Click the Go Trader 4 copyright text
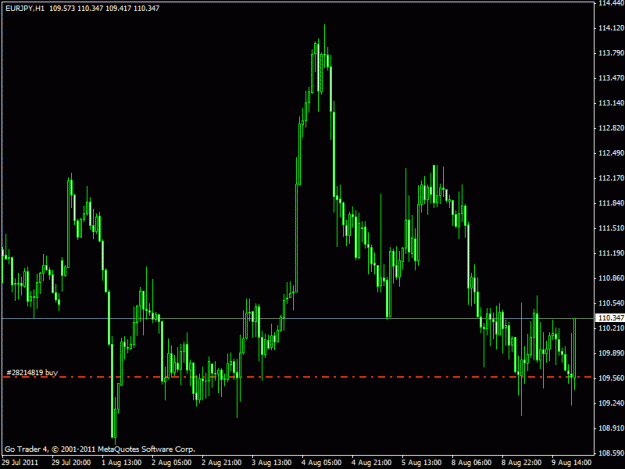The image size is (625, 469). point(100,449)
